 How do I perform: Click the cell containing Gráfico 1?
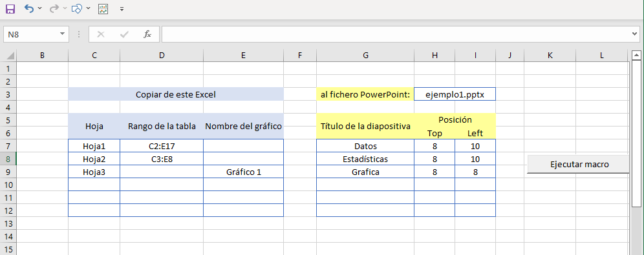[x=244, y=172]
